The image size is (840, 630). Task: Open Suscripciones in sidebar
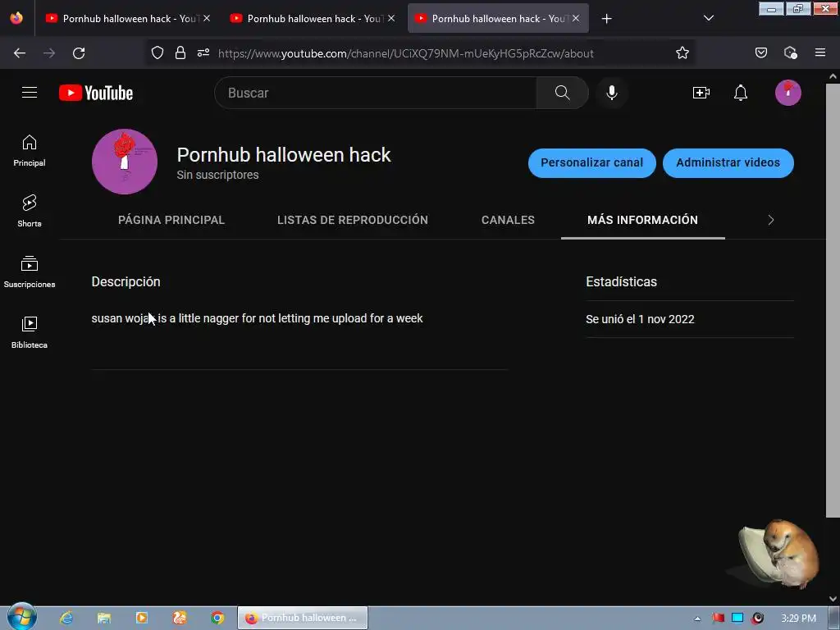[x=30, y=272]
